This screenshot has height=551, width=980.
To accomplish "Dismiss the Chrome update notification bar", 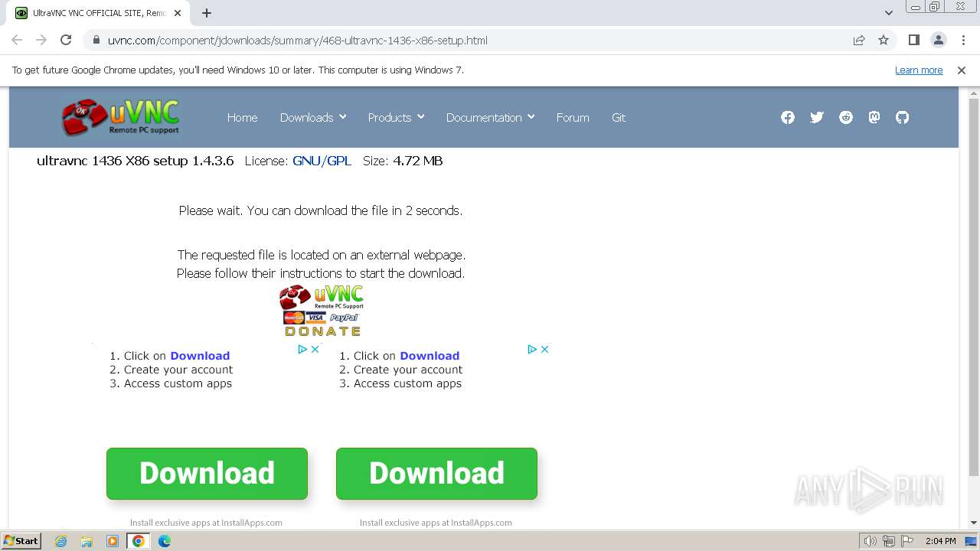I will [962, 70].
